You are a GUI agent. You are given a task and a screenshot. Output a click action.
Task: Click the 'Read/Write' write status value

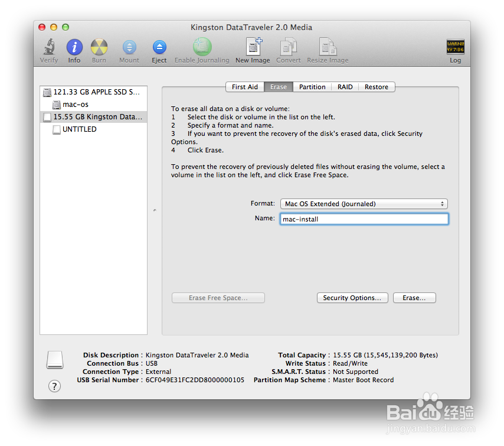coord(350,363)
